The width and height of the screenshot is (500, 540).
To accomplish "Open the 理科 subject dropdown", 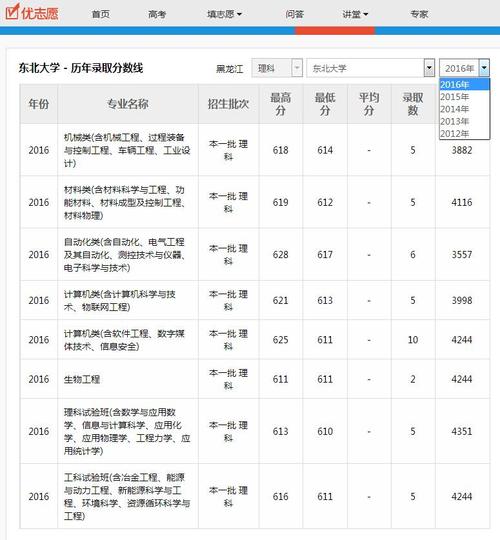I will [x=277, y=68].
